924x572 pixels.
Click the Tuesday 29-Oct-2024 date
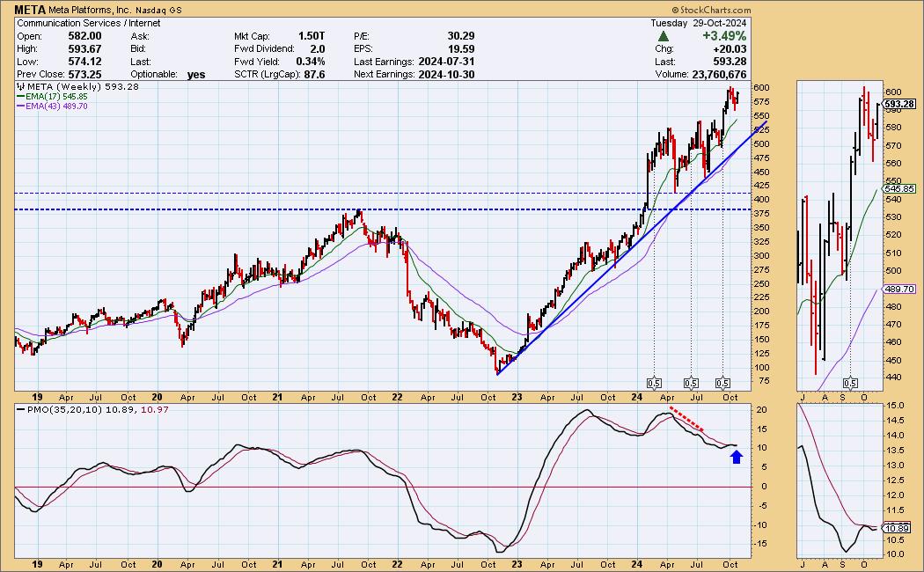(x=699, y=23)
